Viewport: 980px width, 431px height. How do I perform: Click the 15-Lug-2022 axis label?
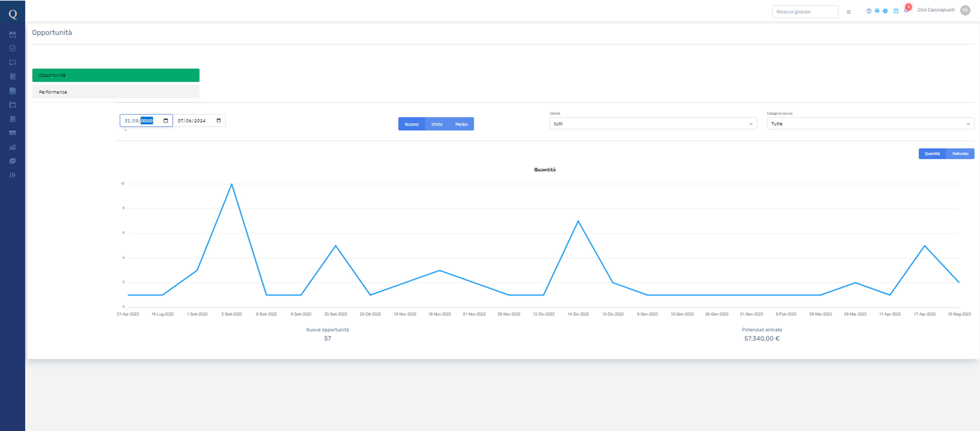(x=163, y=314)
